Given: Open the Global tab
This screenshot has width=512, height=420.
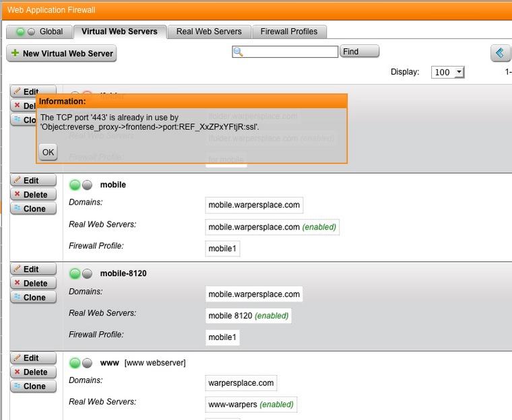Looking at the screenshot, I should tap(40, 32).
